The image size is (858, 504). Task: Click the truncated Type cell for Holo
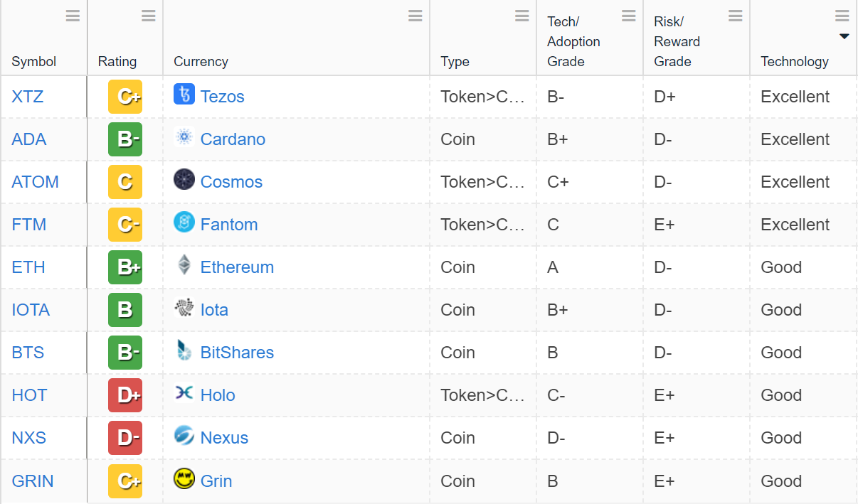tap(483, 395)
